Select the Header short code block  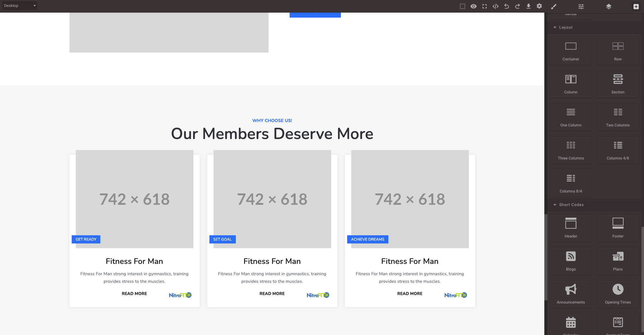click(x=571, y=228)
